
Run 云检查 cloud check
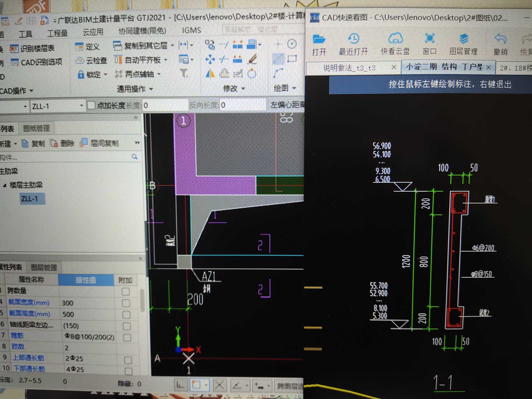(x=91, y=61)
